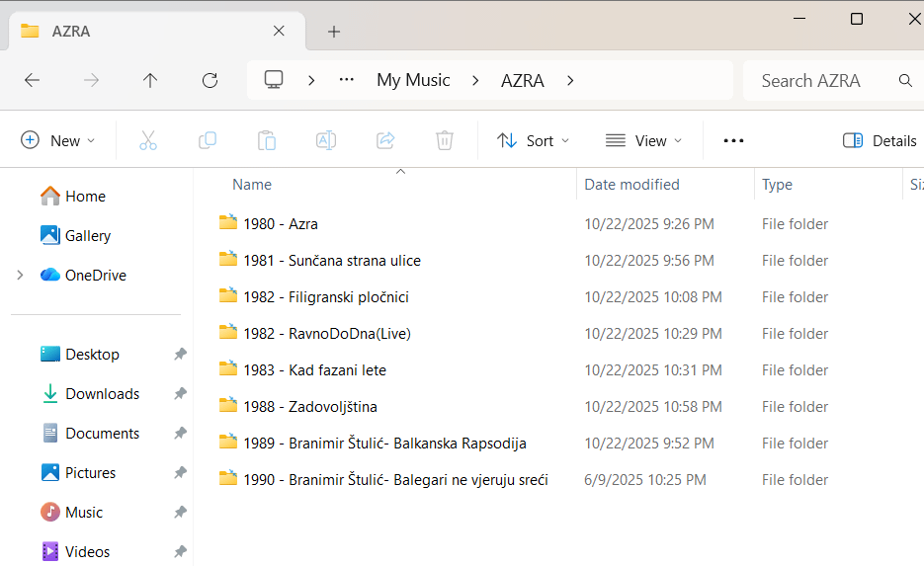Open the New dropdown menu
The height and width of the screenshot is (566, 924).
click(57, 141)
